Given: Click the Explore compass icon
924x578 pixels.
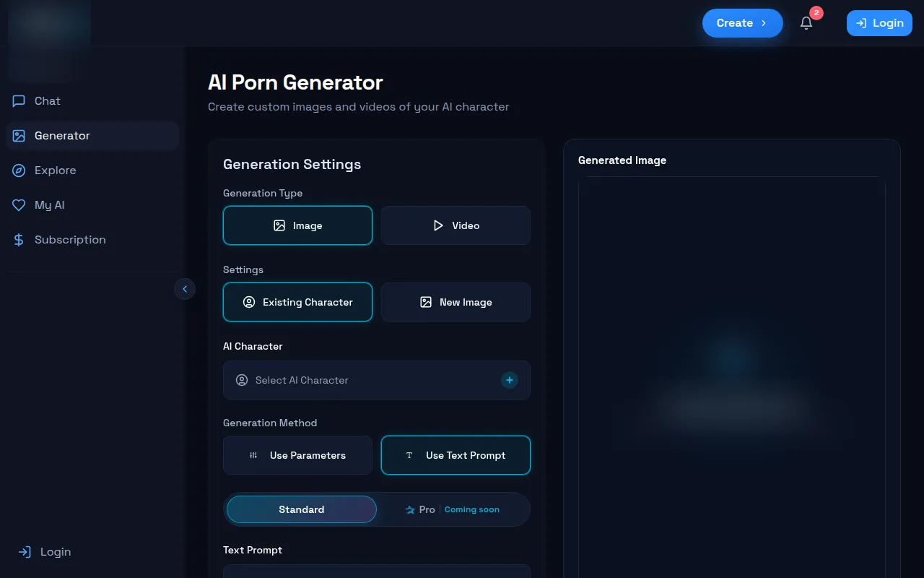Looking at the screenshot, I should point(19,171).
